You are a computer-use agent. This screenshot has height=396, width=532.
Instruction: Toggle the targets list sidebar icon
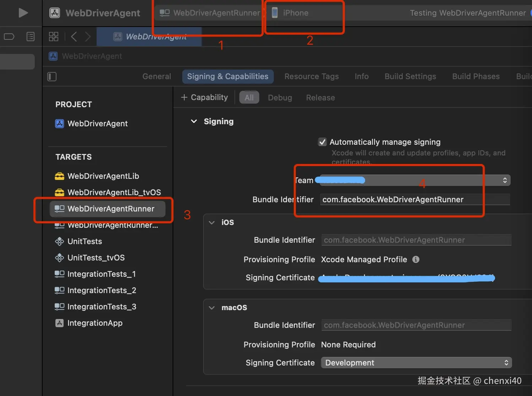(x=52, y=77)
